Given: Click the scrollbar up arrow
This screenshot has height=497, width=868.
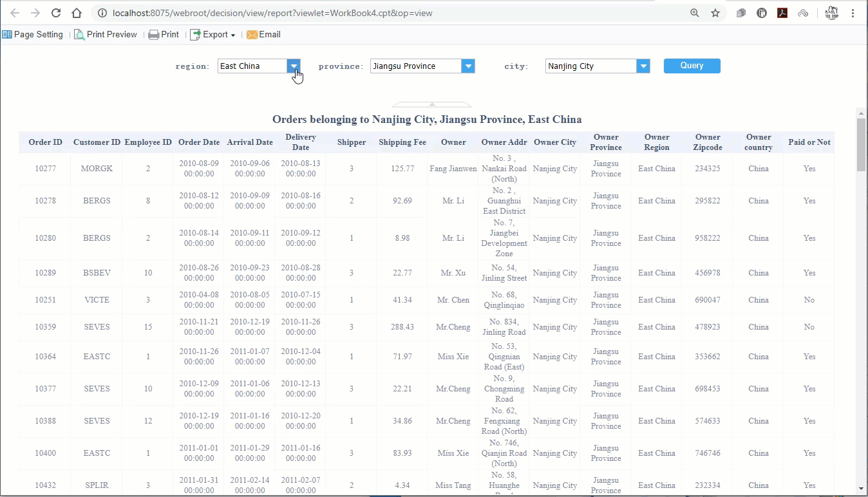Looking at the screenshot, I should pos(861,113).
